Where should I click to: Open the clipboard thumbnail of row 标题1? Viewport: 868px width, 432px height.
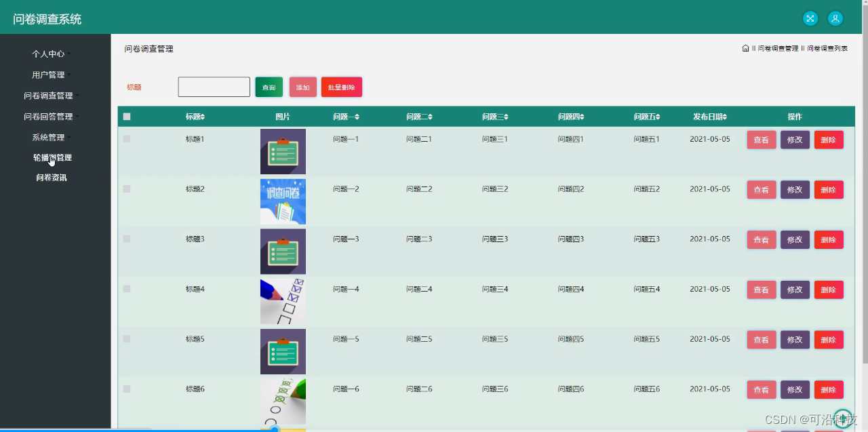pos(283,152)
